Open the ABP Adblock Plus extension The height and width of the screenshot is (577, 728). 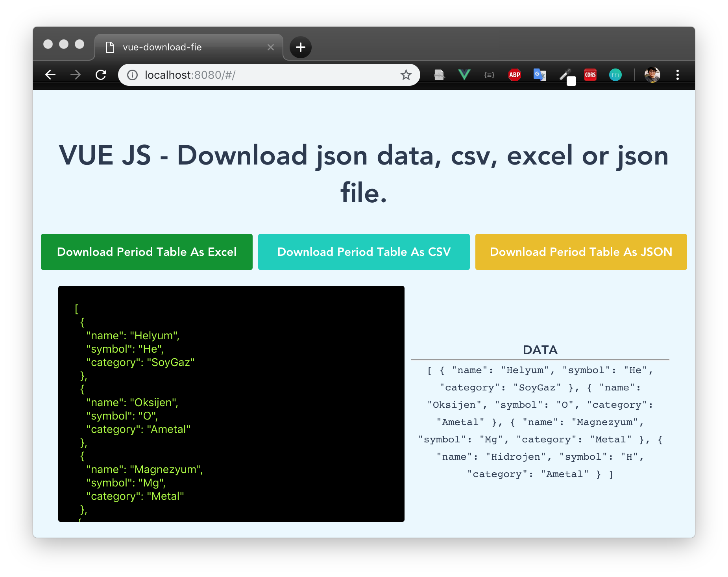tap(515, 75)
